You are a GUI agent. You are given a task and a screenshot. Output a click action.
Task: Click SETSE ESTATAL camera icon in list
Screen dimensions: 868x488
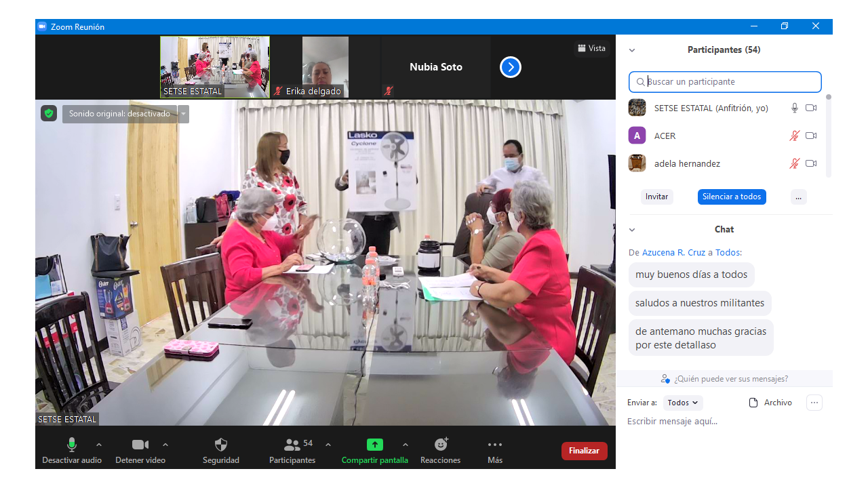811,108
